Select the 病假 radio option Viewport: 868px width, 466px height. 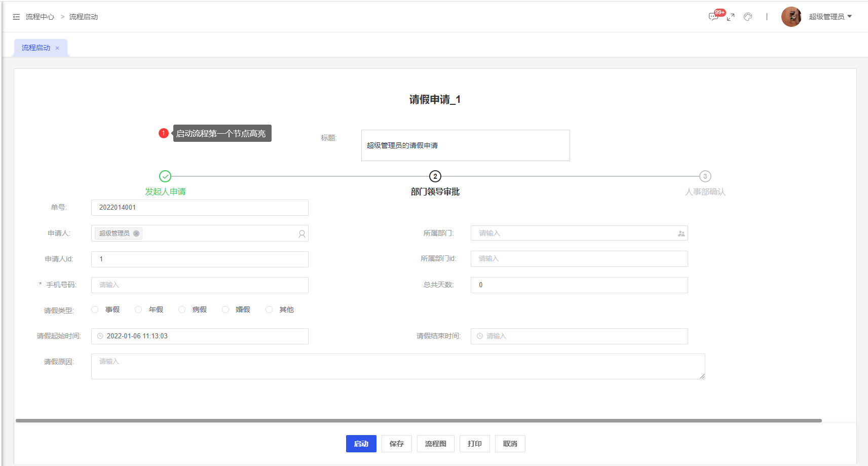coord(182,309)
